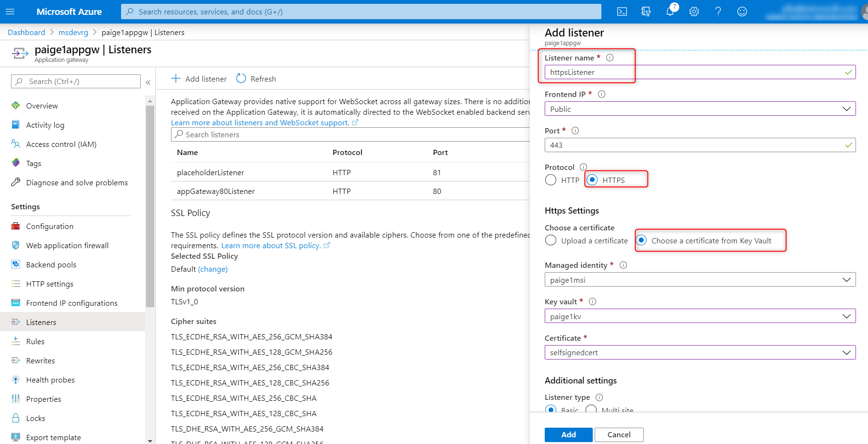Select the Multi site listener type

[591, 410]
